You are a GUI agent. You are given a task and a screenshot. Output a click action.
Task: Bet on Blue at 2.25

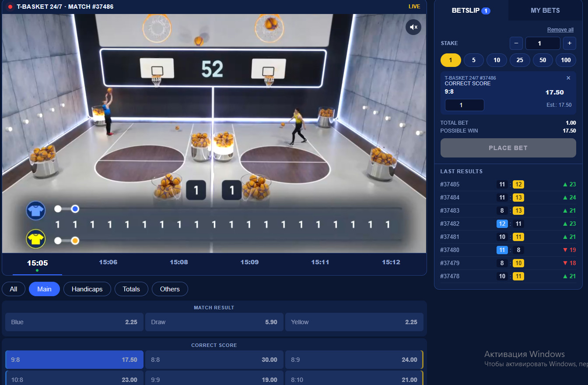click(x=74, y=322)
